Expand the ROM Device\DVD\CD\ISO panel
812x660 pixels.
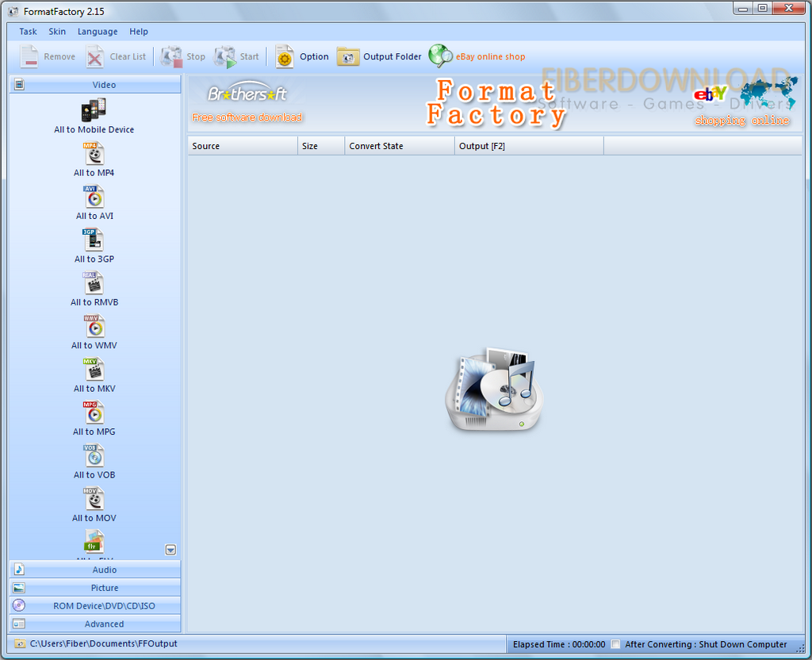coord(95,605)
